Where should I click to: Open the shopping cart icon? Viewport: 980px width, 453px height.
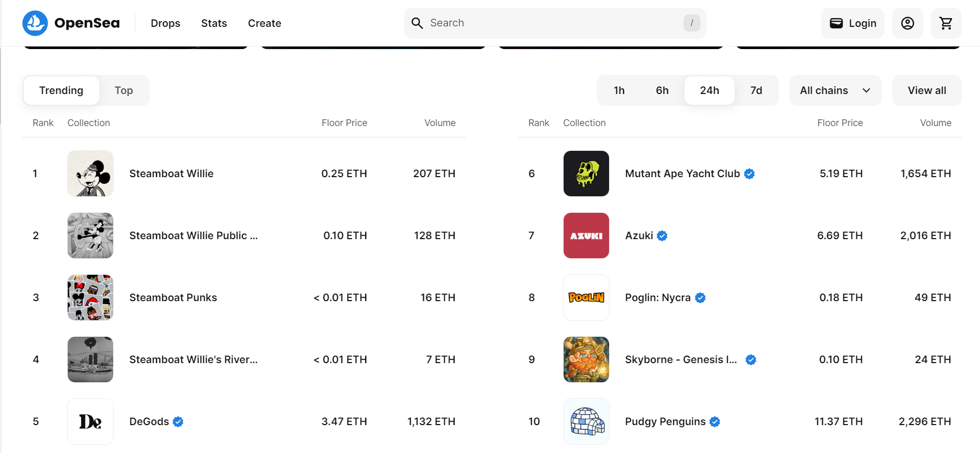[x=946, y=23]
